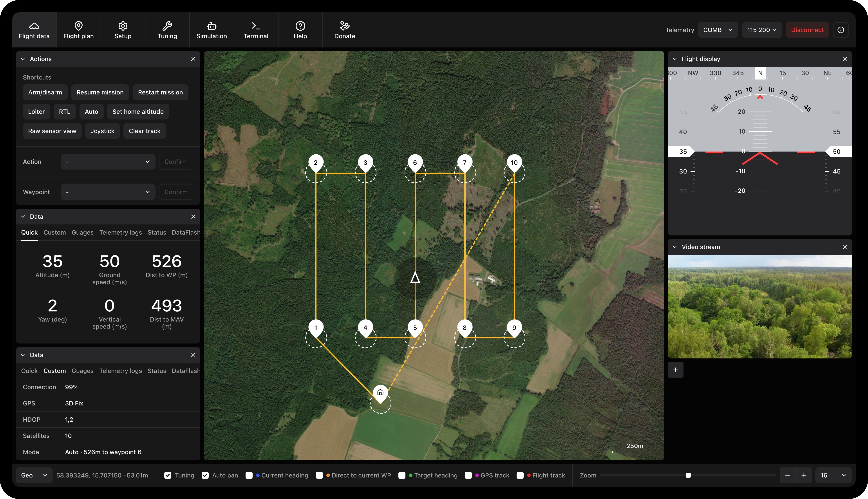Viewport: 868px width, 499px height.
Task: Open the Simulation robot icon
Action: coord(212,26)
